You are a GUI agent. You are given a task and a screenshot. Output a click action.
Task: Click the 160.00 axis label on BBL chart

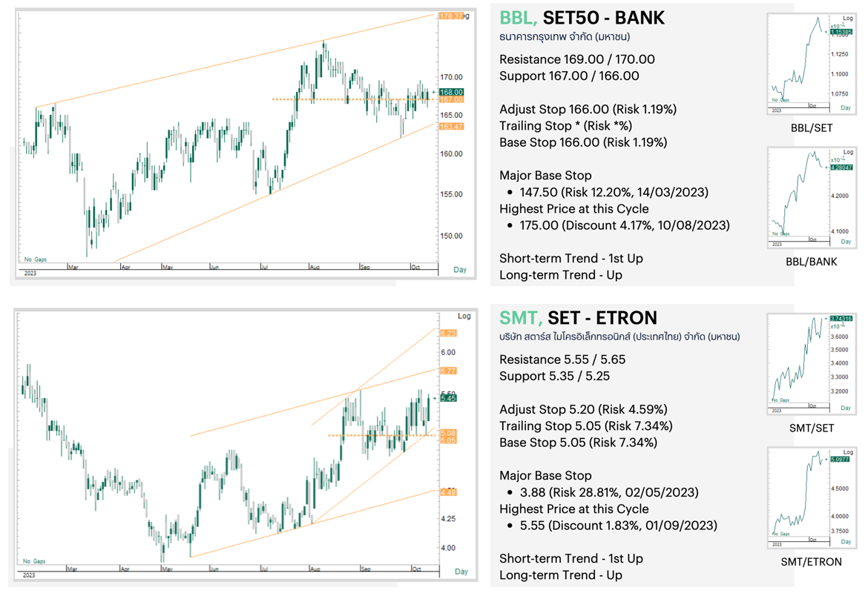pyautogui.click(x=451, y=154)
